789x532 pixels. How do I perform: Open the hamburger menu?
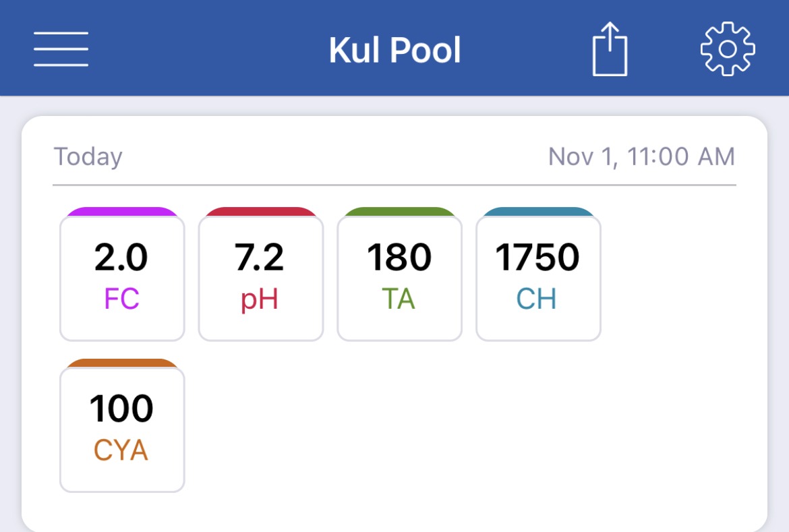61,49
